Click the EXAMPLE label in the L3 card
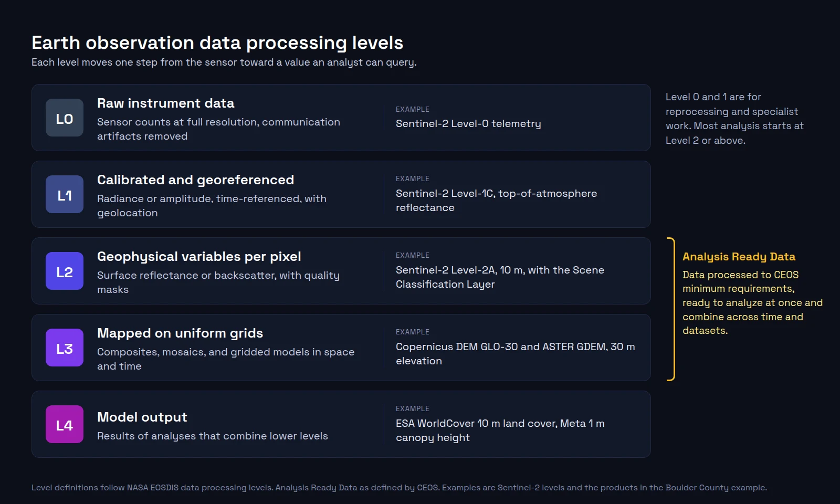Image resolution: width=840 pixels, height=504 pixels. 413,332
